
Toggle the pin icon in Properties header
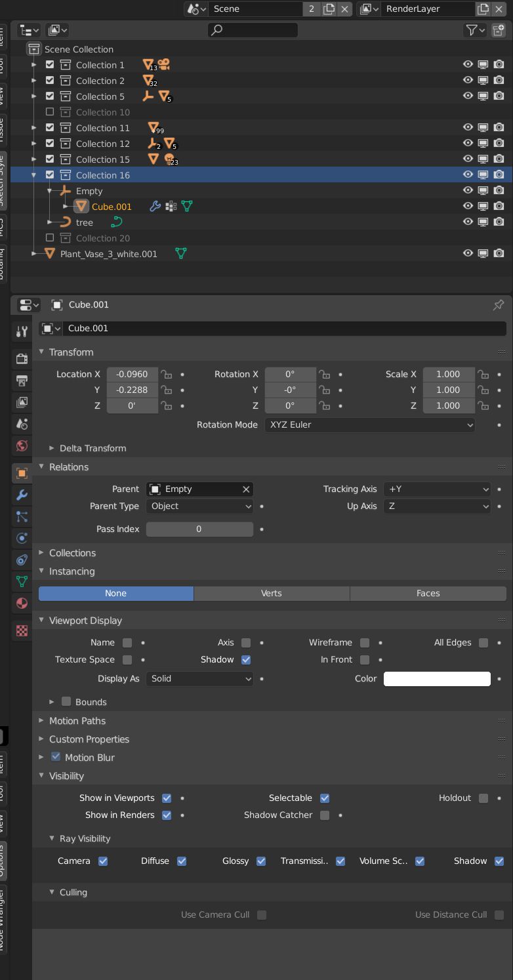(x=499, y=305)
